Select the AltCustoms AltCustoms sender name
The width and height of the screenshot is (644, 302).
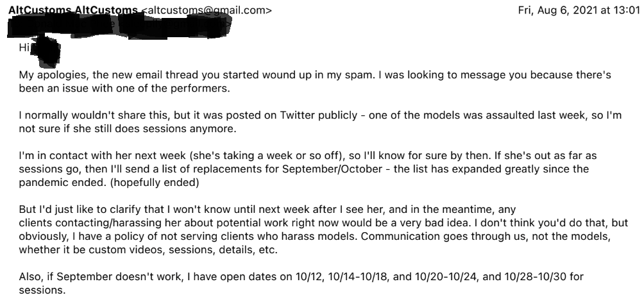point(73,10)
